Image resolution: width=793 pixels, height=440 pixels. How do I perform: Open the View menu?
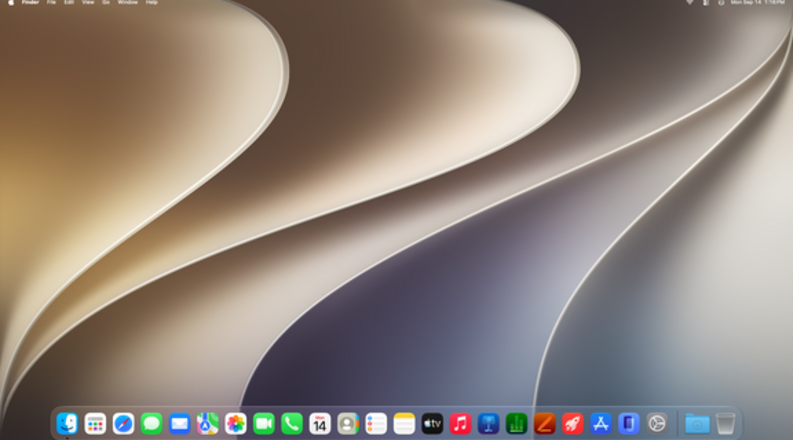(x=88, y=3)
